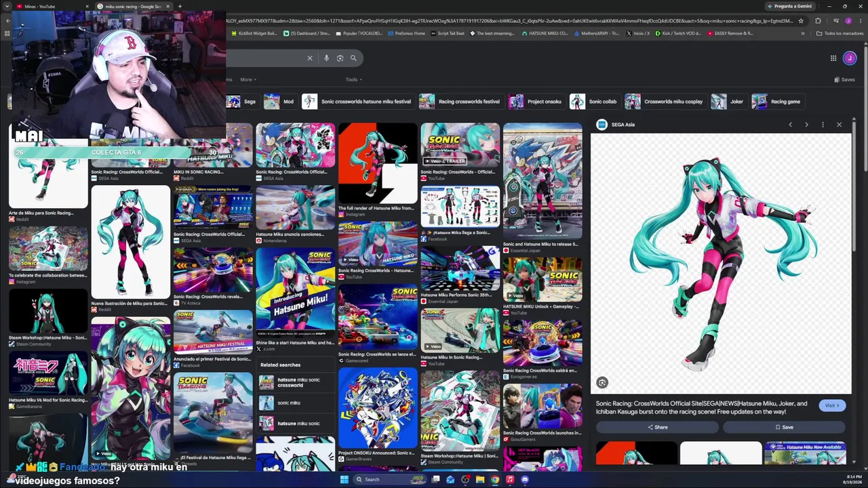Open the Inicio / X bookmark

638,33
